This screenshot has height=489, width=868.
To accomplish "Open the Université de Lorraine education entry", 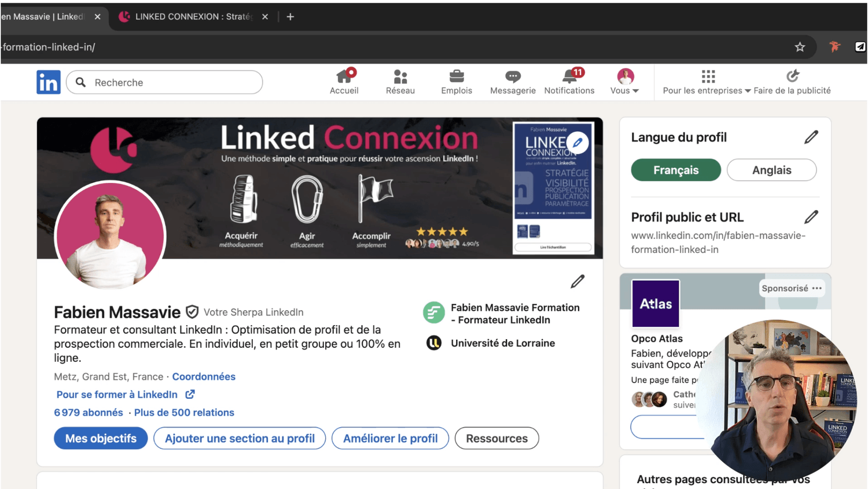I will click(503, 343).
